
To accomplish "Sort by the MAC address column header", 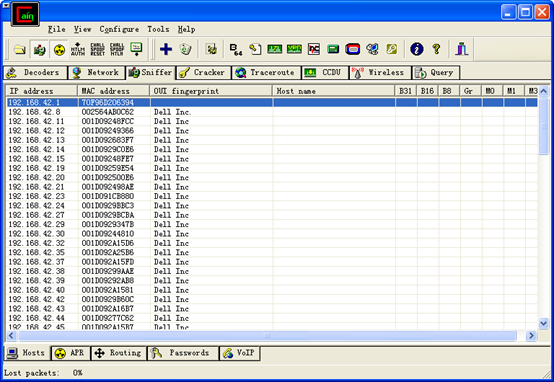I will click(114, 91).
